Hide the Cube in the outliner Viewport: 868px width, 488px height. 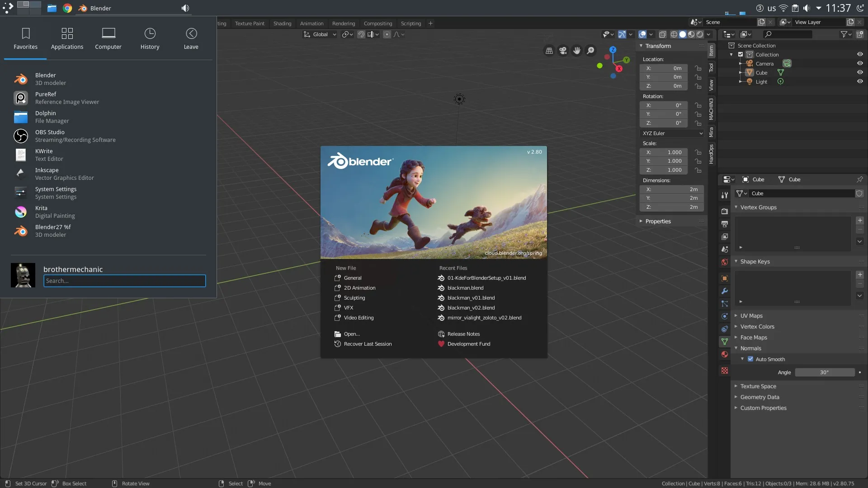pos(860,72)
